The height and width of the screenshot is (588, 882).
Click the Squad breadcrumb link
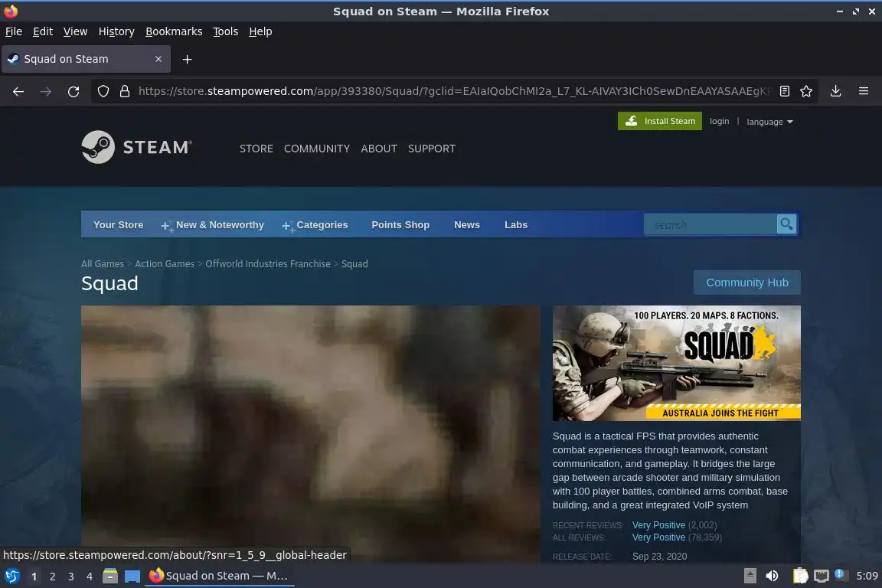coord(354,264)
